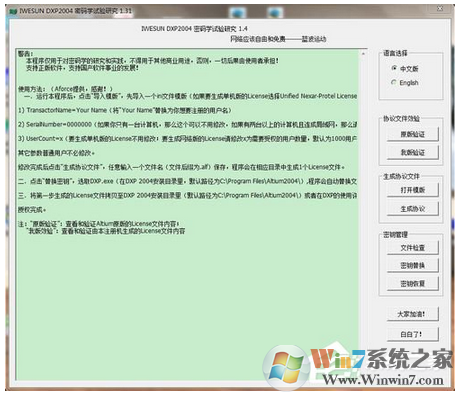Click the '密钥管理' group label
The width and height of the screenshot is (460, 394).
(395, 235)
